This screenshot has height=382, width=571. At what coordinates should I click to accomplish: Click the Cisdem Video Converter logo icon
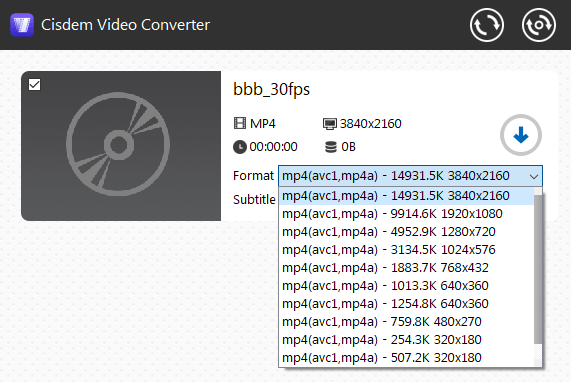coord(22,25)
